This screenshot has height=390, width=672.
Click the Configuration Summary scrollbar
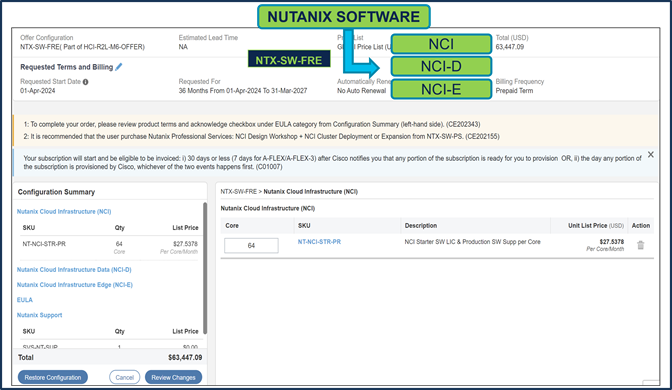(205, 268)
